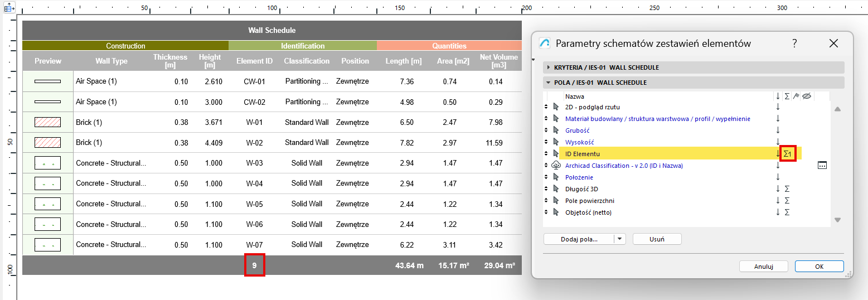The height and width of the screenshot is (300, 868).
Task: Click the reorder handle on Objętość (netto) row
Action: [546, 212]
